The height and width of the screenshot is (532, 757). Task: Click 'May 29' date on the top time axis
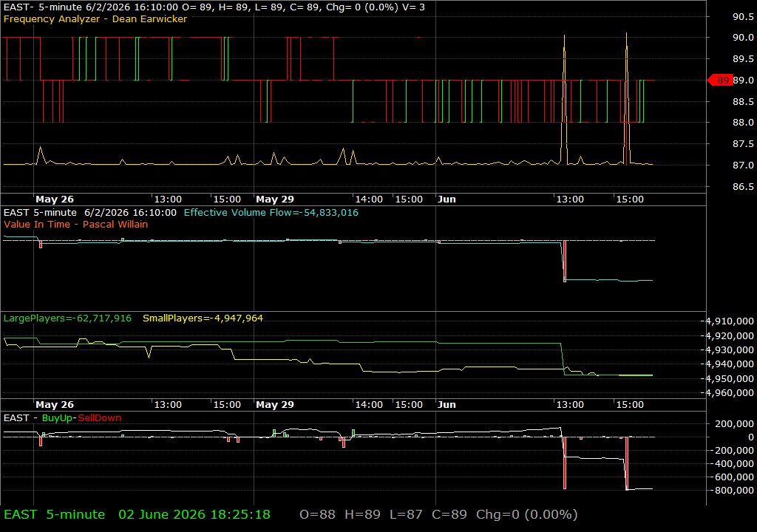[275, 199]
